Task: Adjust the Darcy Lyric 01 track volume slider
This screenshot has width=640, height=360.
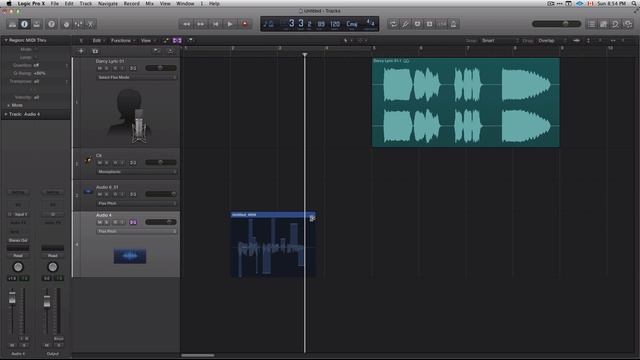Action: pos(161,68)
